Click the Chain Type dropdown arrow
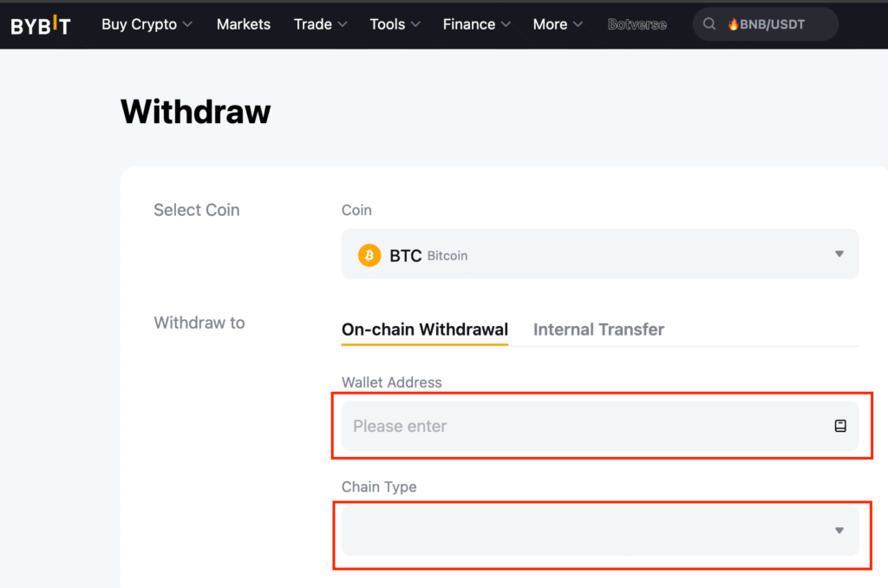 [x=839, y=531]
